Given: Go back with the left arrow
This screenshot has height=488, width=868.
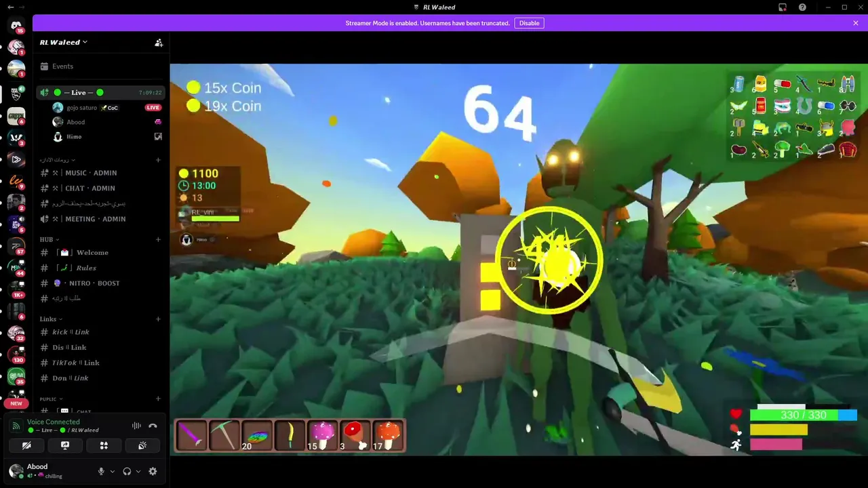Looking at the screenshot, I should [x=10, y=7].
